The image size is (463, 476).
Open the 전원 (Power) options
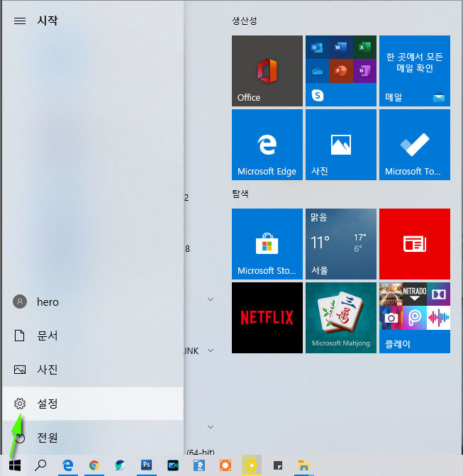93,438
